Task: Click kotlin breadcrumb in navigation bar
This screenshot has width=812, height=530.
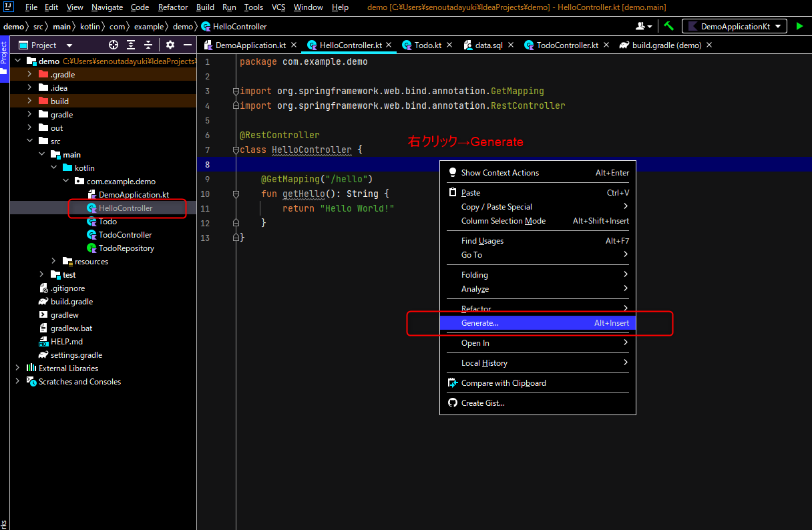Action: click(x=89, y=27)
